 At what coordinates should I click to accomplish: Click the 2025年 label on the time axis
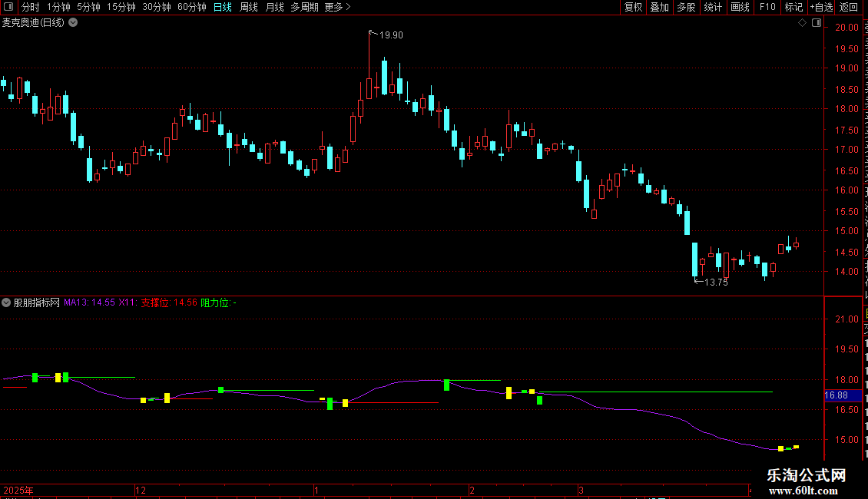click(x=18, y=490)
